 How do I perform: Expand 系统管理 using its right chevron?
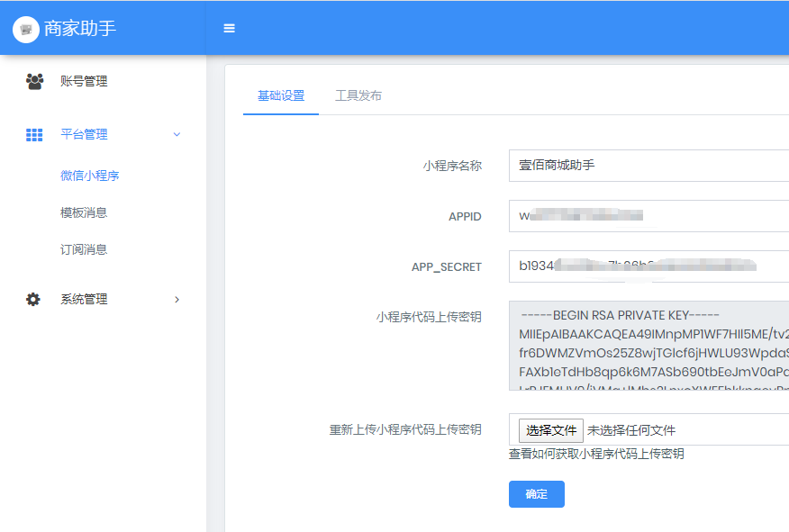[177, 300]
